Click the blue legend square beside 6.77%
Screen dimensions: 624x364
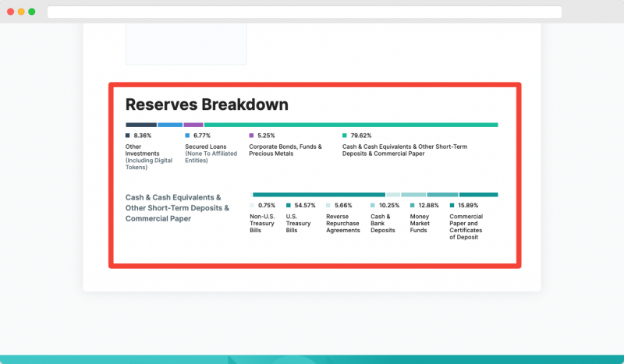(187, 136)
